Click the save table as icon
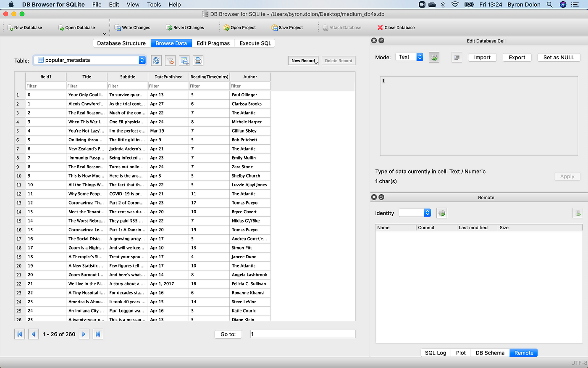 [184, 61]
